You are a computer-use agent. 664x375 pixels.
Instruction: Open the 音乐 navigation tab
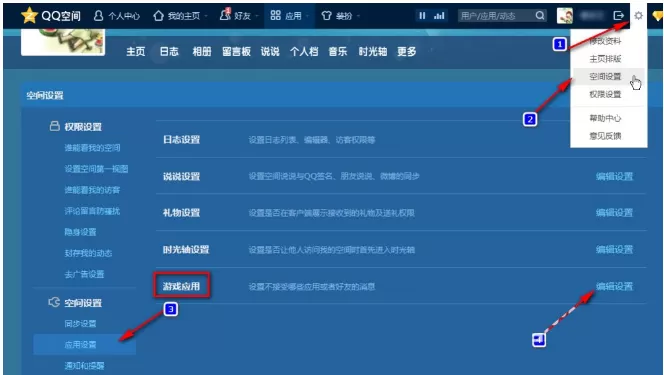(338, 52)
